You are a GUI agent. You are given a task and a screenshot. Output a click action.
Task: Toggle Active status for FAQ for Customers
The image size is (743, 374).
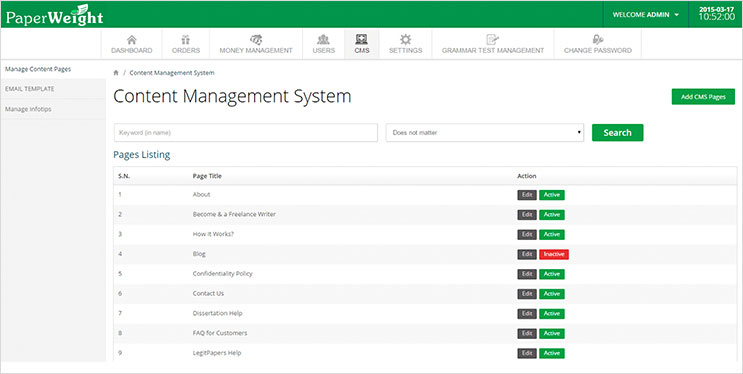tap(552, 333)
